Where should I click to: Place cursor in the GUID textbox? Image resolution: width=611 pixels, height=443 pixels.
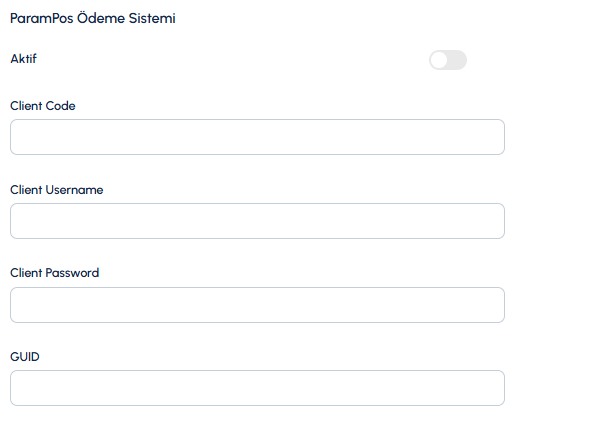(x=257, y=389)
